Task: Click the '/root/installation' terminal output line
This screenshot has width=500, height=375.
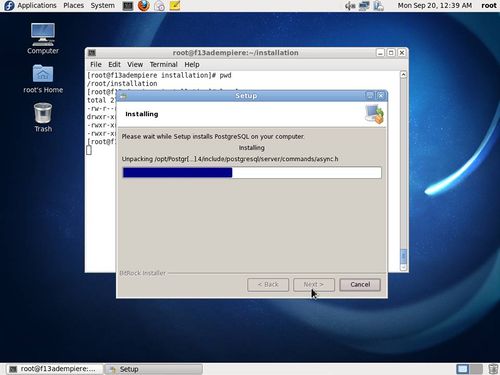Action: tap(122, 84)
